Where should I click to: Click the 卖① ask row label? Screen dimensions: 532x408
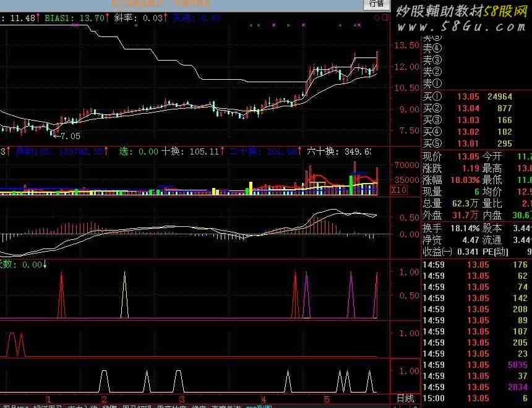(x=432, y=83)
